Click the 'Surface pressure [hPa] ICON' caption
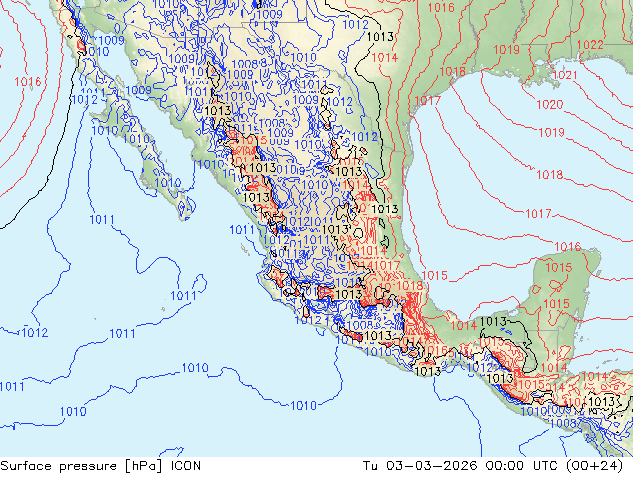 100,466
